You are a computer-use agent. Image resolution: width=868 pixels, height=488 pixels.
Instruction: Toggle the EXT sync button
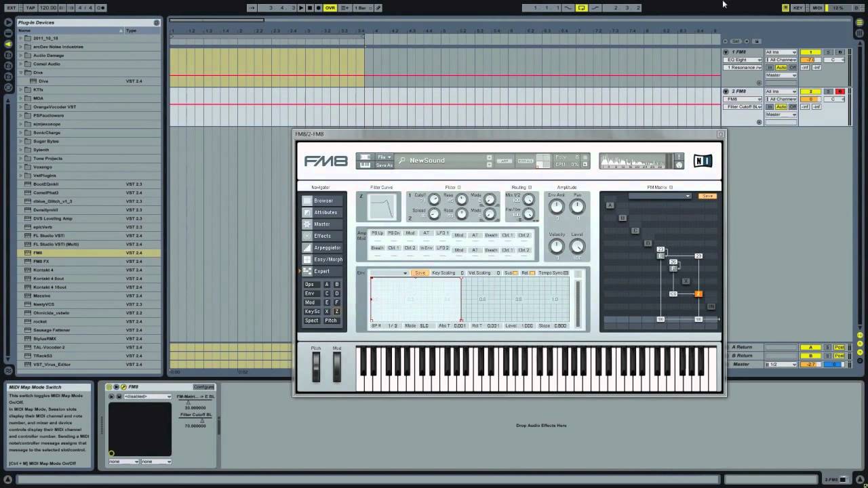click(x=12, y=7)
